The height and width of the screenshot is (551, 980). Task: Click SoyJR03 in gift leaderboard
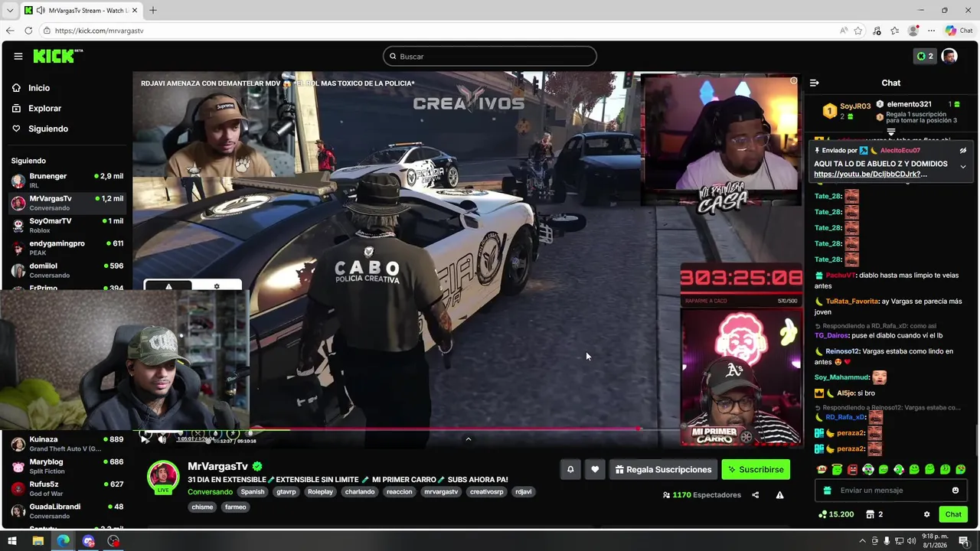[855, 106]
